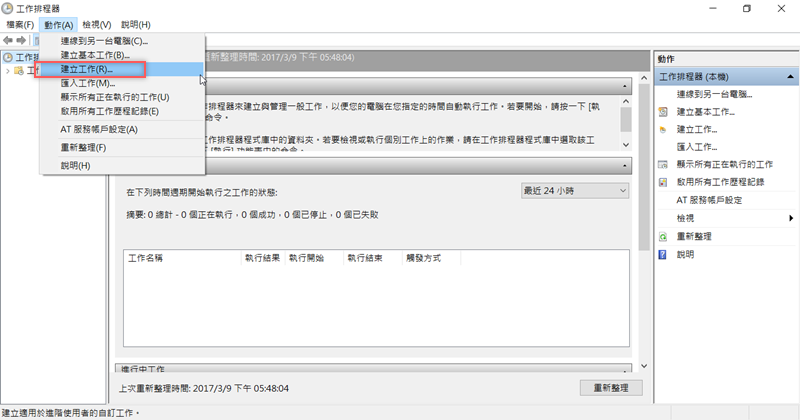Close the open 動作(A) menu from menu bar

click(x=59, y=24)
